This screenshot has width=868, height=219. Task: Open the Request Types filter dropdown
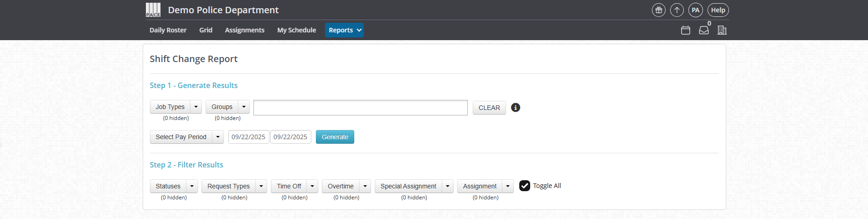point(261,186)
